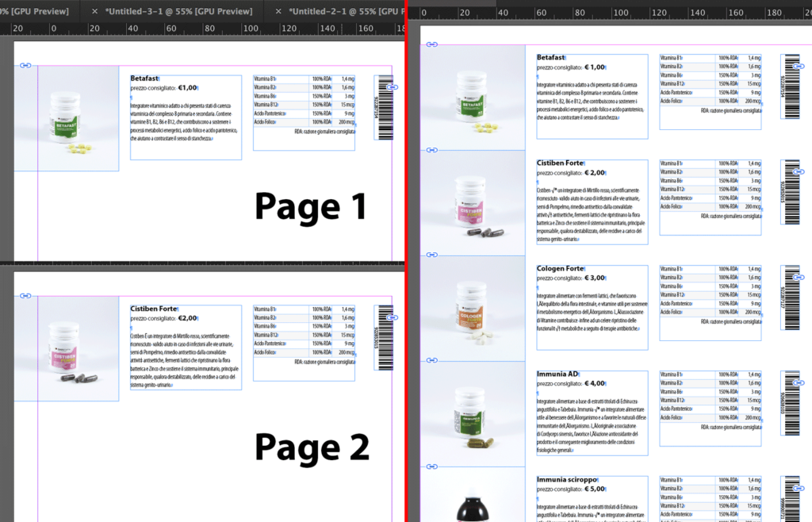Click link icon on Cistiben Forte barcode, left document
812x522 pixels.
click(x=393, y=317)
